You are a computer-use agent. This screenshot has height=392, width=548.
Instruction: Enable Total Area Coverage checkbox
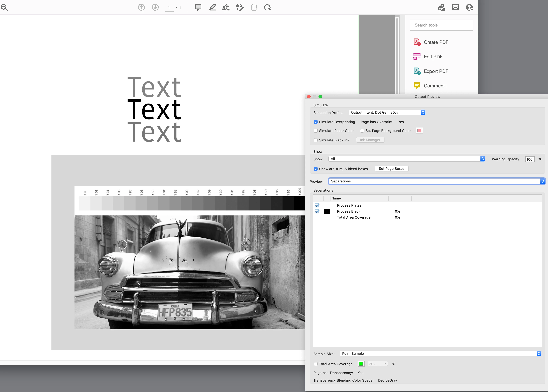point(316,364)
